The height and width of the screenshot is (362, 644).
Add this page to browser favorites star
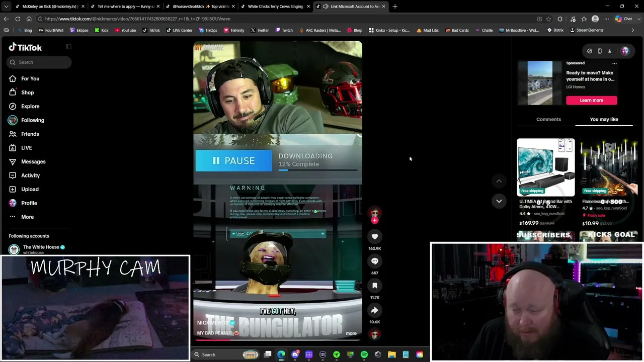coord(549,19)
